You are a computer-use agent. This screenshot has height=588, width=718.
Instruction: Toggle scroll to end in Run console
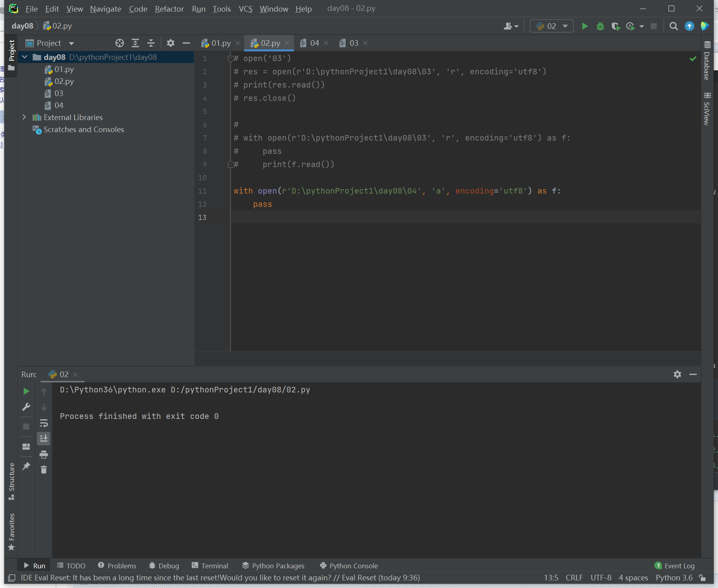pos(44,438)
